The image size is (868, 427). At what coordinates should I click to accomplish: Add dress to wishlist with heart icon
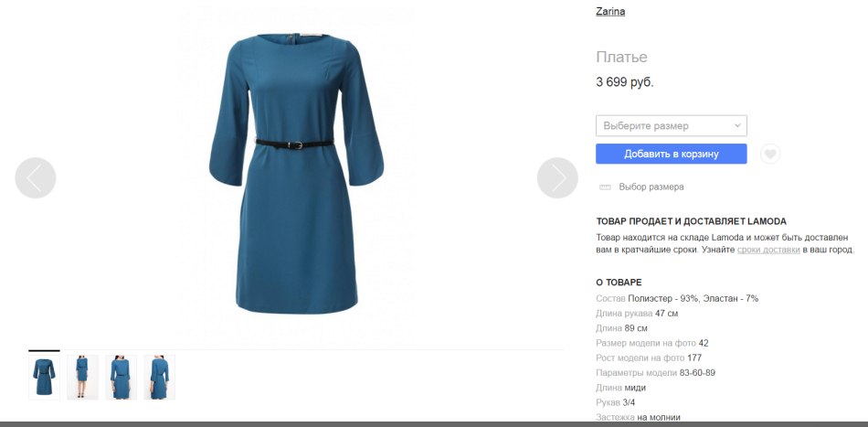click(x=770, y=154)
